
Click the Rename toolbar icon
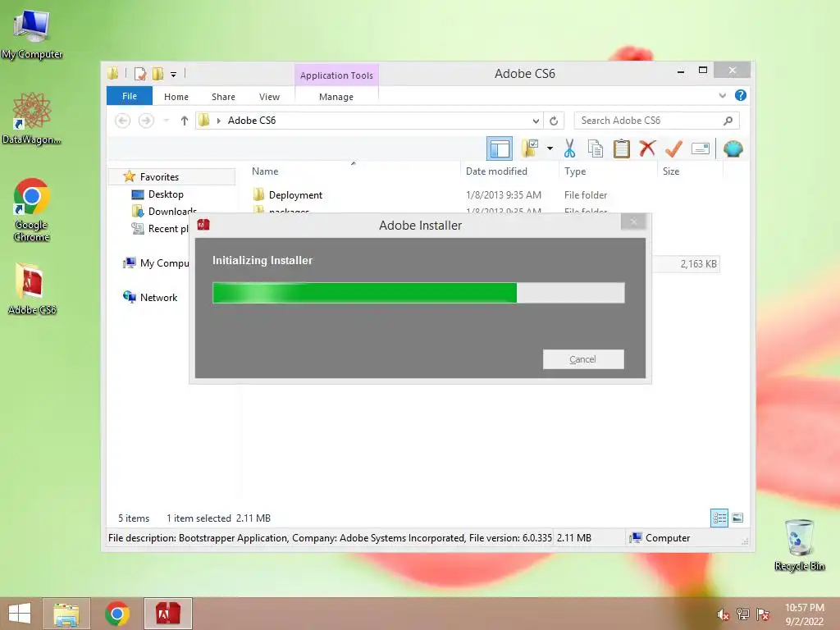point(701,148)
